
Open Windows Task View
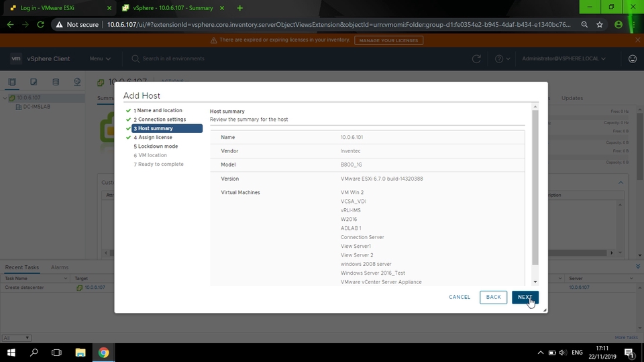tap(56, 353)
